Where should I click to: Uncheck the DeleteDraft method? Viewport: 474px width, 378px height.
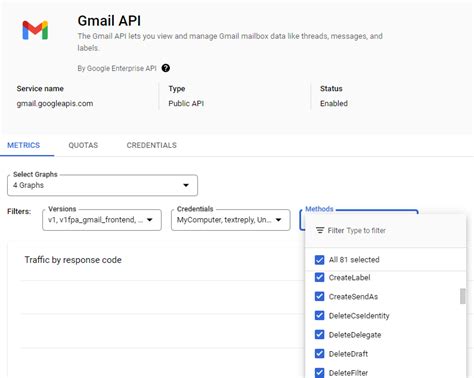point(319,353)
